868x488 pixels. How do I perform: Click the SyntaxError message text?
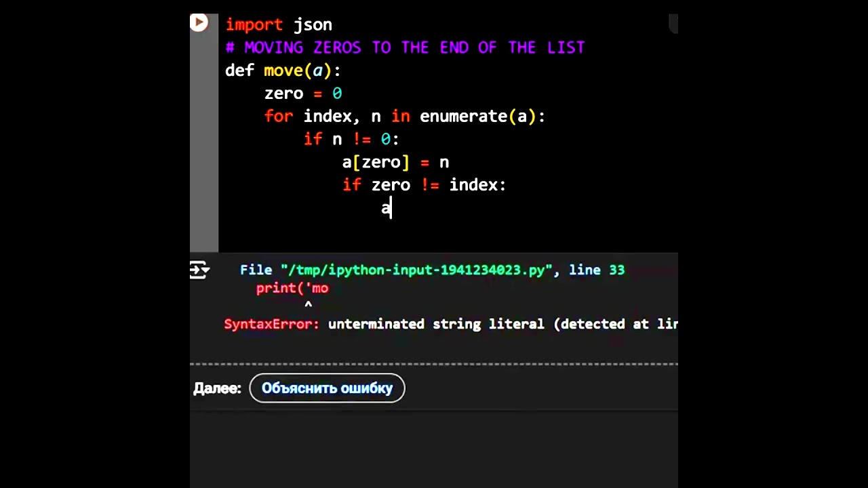451,324
